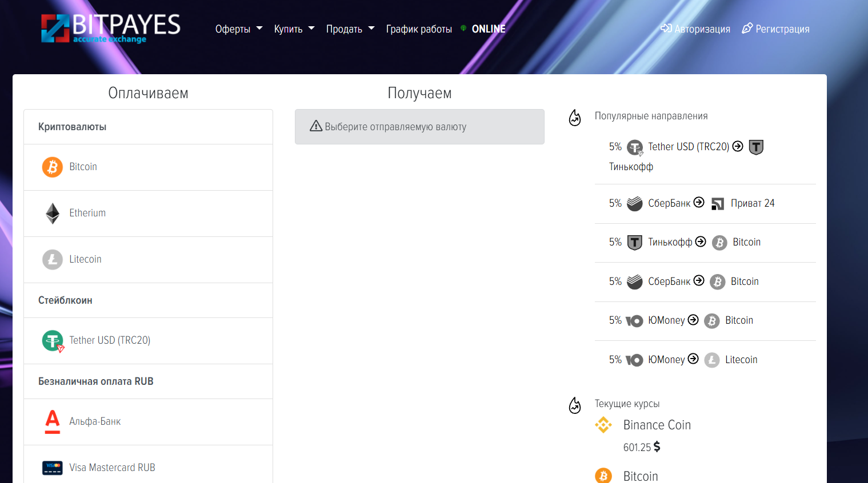
Task: Click the Bitcoin icon in СберБанк row
Action: [718, 282]
